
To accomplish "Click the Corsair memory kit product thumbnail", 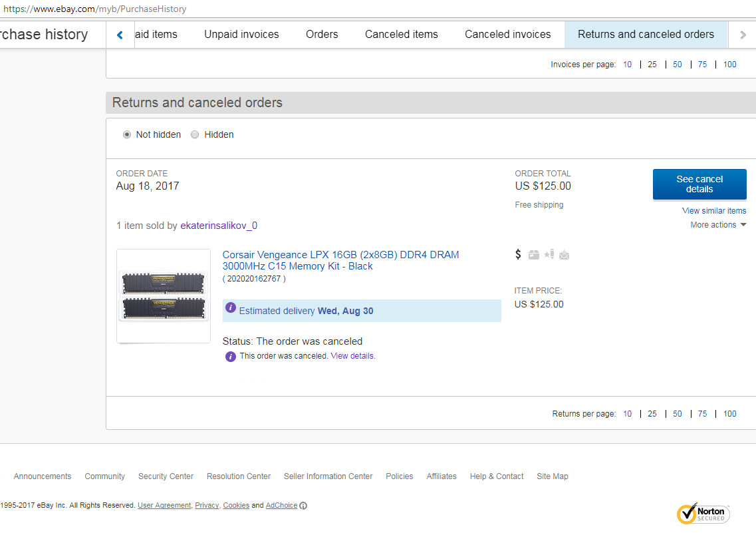I will 164,296.
